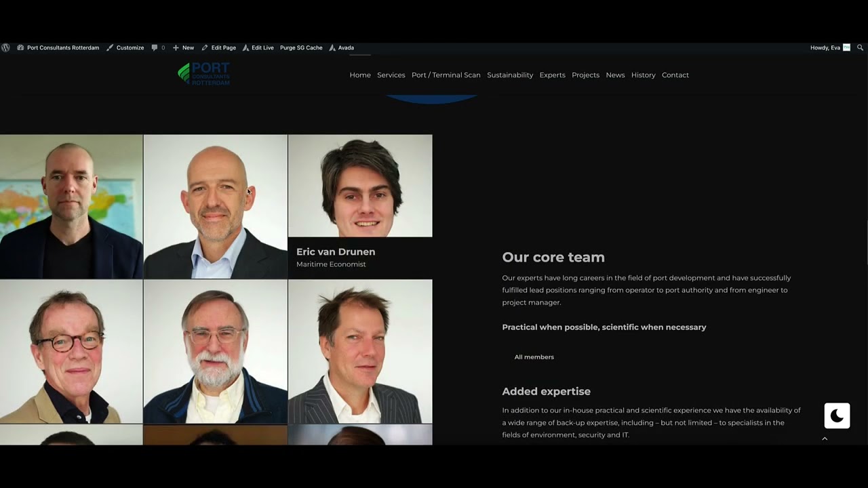
Task: Choose Edit Page in admin bar
Action: 218,47
